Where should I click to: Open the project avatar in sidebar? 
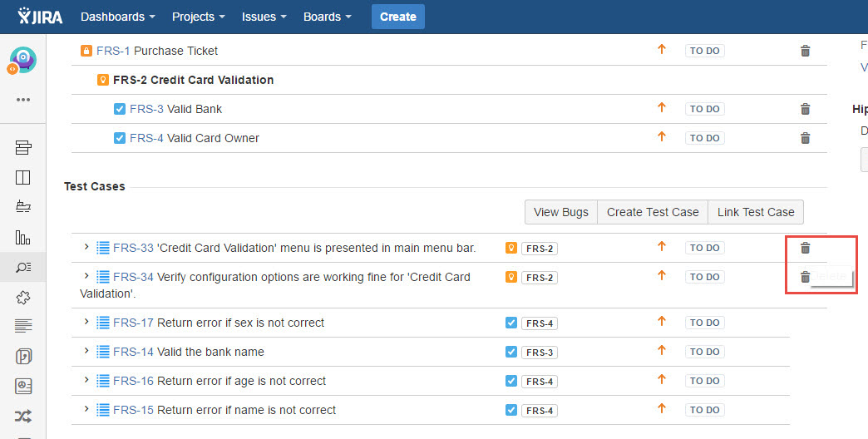coord(22,60)
